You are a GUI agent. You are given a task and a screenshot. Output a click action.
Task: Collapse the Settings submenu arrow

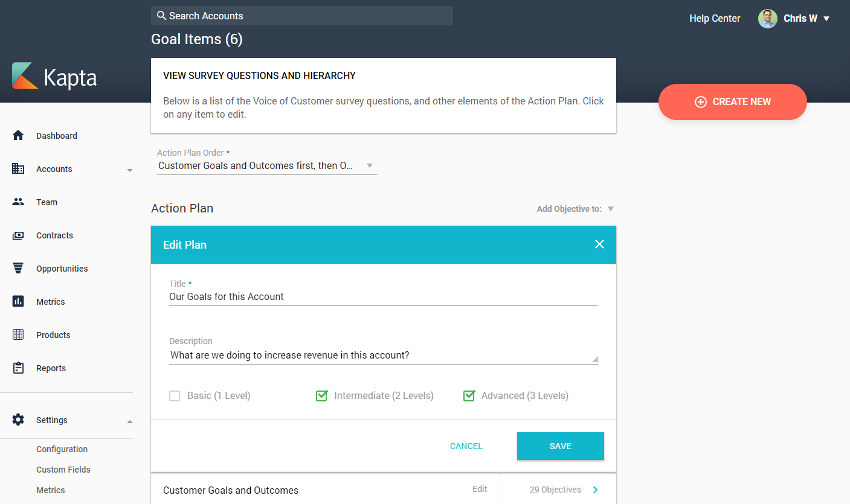pos(129,421)
